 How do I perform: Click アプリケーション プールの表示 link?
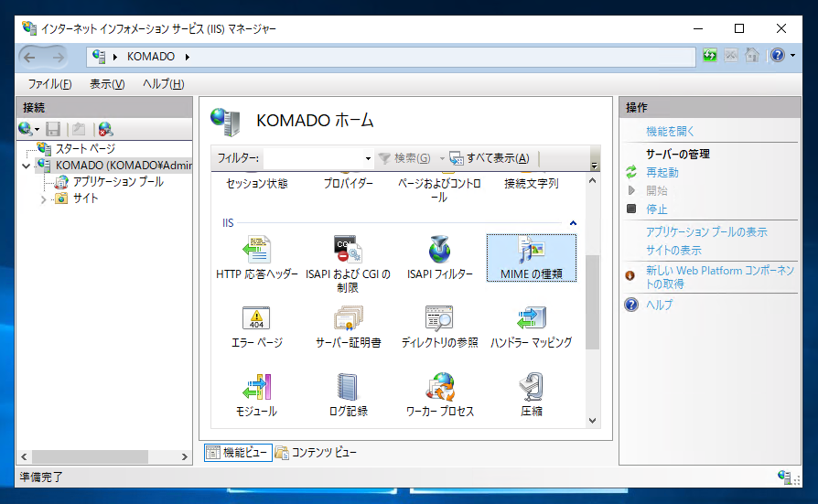(x=706, y=231)
